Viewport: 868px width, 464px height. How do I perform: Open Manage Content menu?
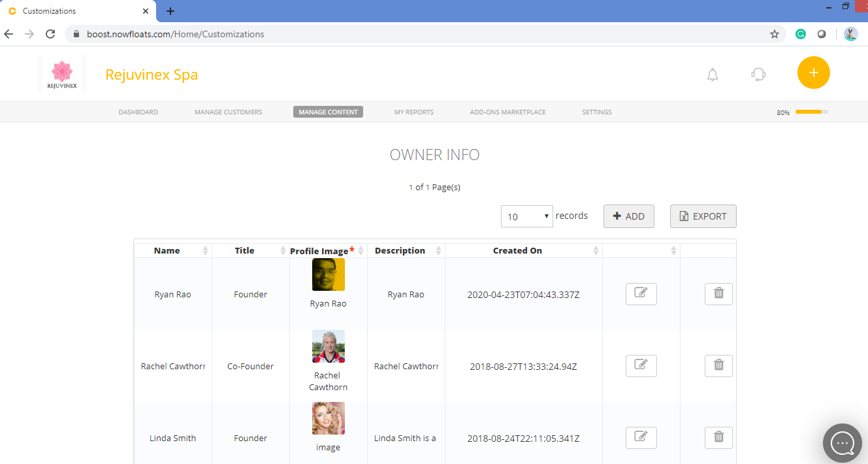pyautogui.click(x=328, y=112)
